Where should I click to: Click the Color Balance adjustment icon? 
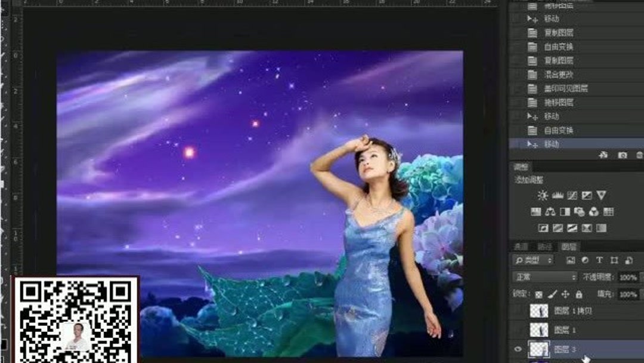pyautogui.click(x=550, y=211)
